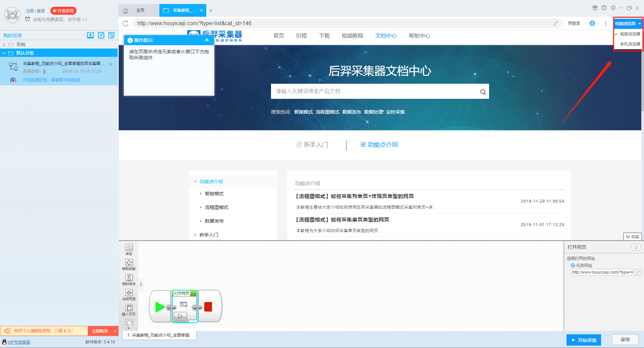Screen dimensions: 644x348
Task: Open a new tab with the plus button
Action: click(x=211, y=11)
